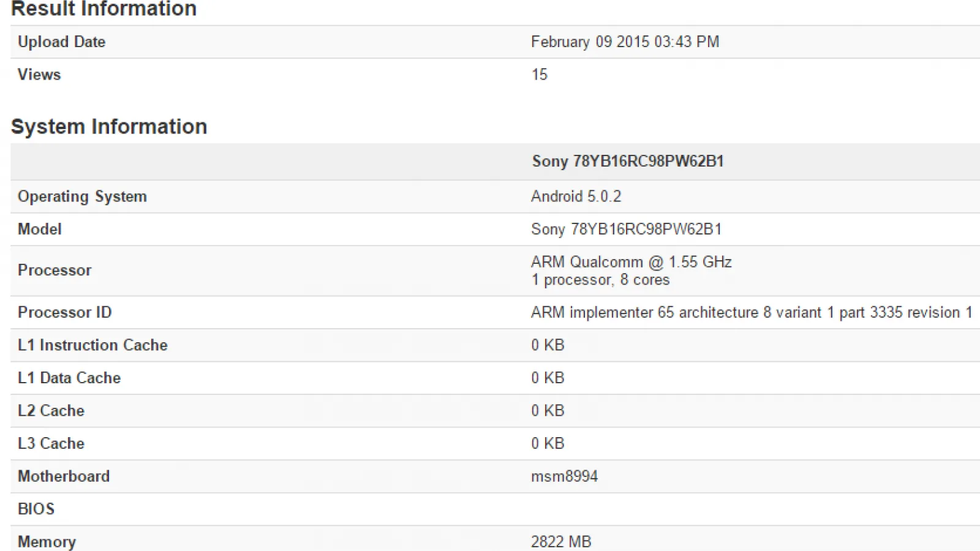Select the 1 processor, 8 cores text
Image resolution: width=980 pixels, height=551 pixels.
(600, 280)
